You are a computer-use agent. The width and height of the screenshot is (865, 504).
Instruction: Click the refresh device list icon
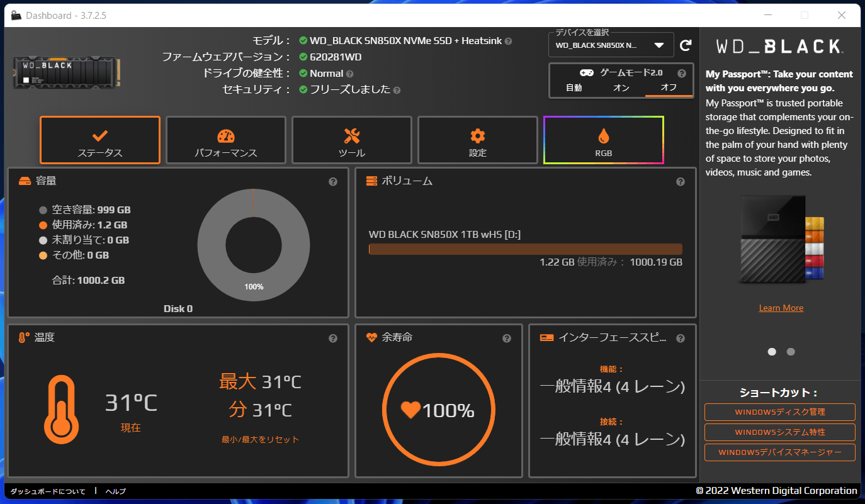click(x=686, y=45)
